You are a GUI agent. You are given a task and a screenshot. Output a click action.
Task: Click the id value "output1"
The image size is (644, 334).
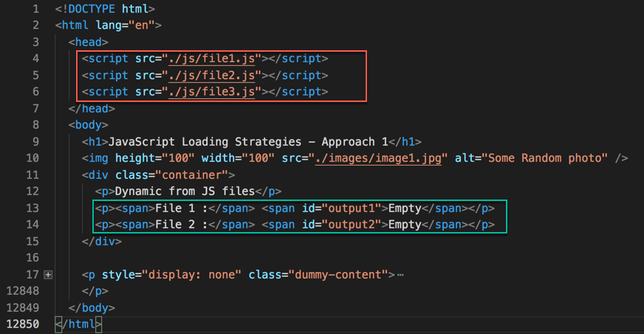point(352,208)
